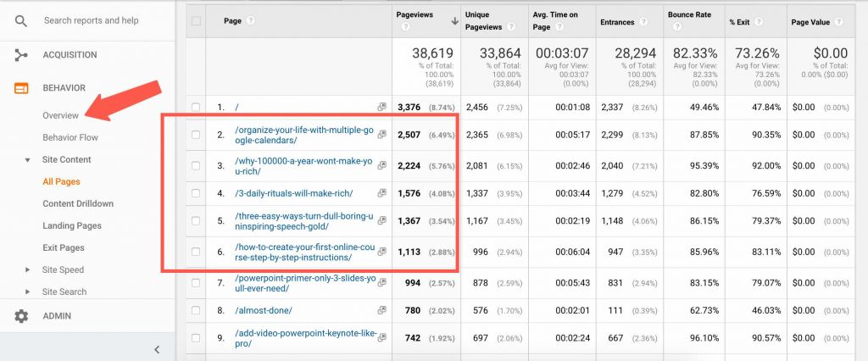The image size is (868, 361).
Task: Click the Behavior section icon
Action: pos(21,88)
